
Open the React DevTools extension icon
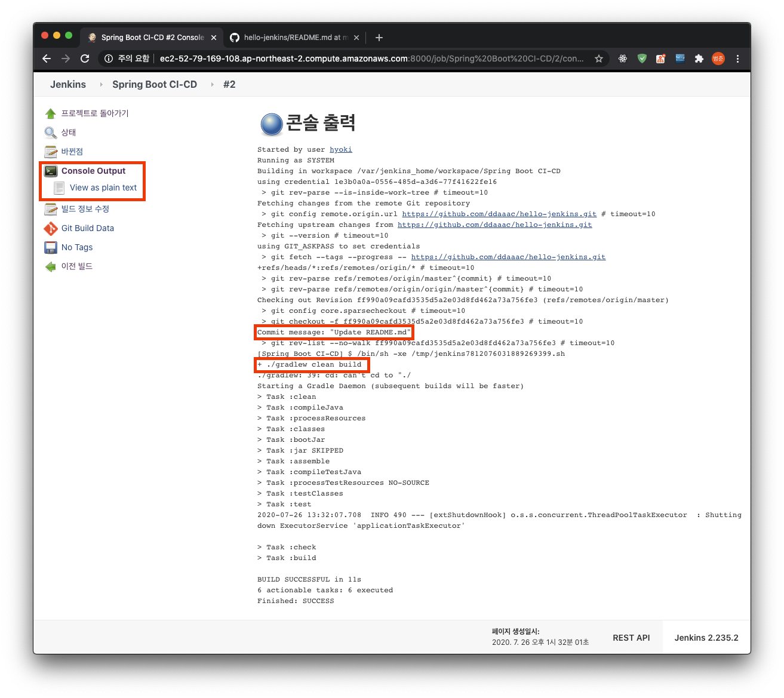point(623,59)
